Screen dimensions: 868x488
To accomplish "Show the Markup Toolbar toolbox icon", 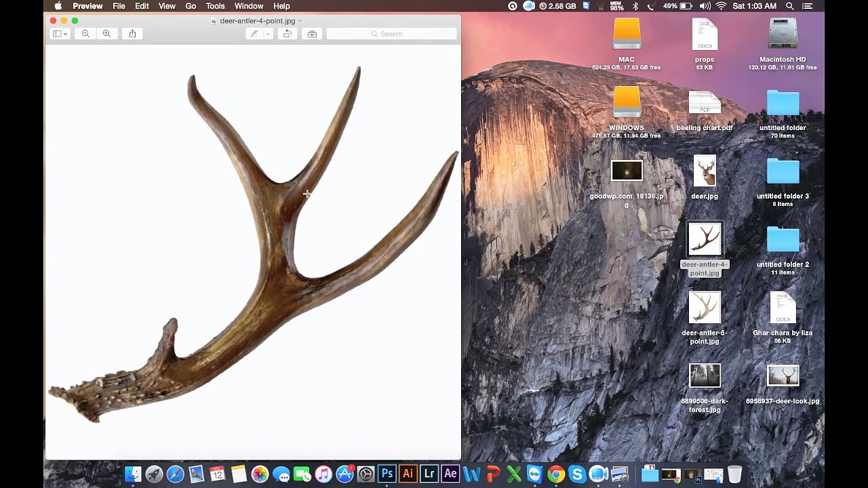I will point(312,34).
